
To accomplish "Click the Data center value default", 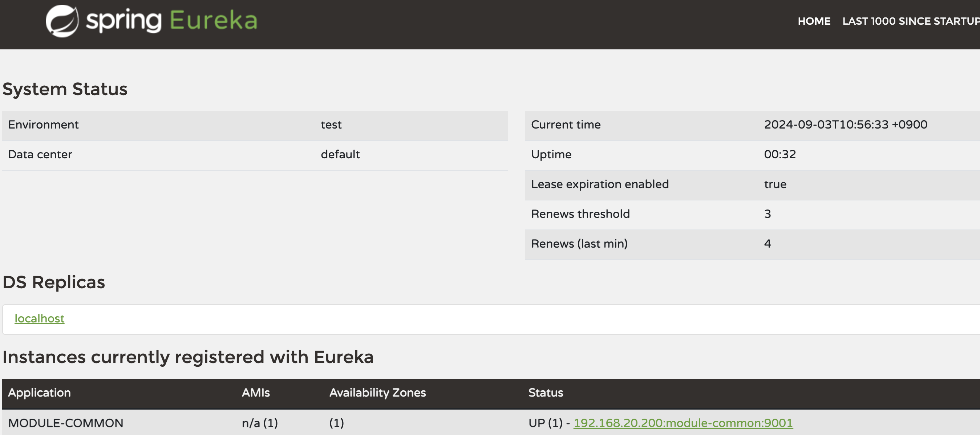I will pyautogui.click(x=340, y=154).
